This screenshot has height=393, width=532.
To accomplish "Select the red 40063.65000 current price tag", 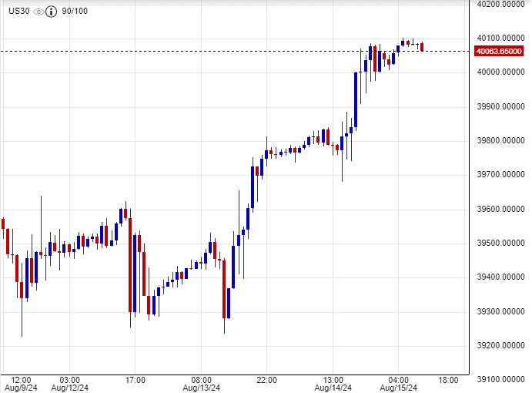I will pos(499,52).
